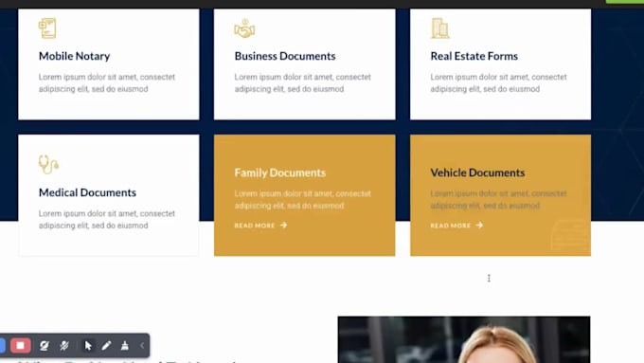
Task: Select the pencil drawing tool
Action: [x=106, y=346]
